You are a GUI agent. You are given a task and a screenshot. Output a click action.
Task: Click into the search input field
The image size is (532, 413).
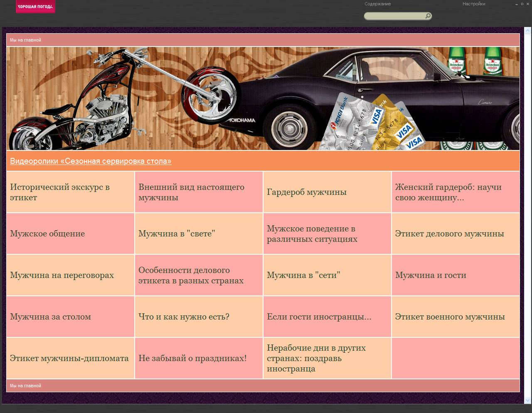point(394,16)
